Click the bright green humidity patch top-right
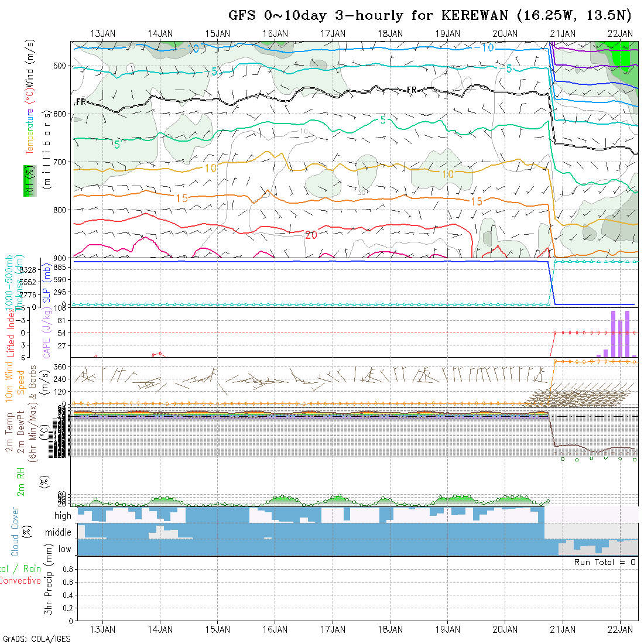 (620, 57)
